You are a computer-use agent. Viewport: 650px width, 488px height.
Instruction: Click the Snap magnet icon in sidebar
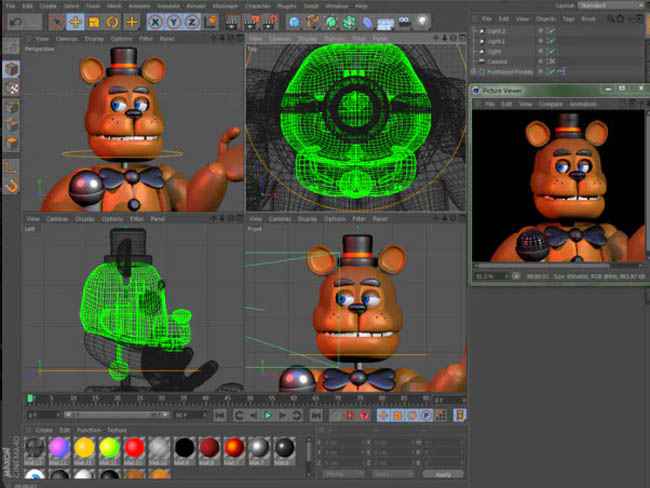(x=12, y=186)
